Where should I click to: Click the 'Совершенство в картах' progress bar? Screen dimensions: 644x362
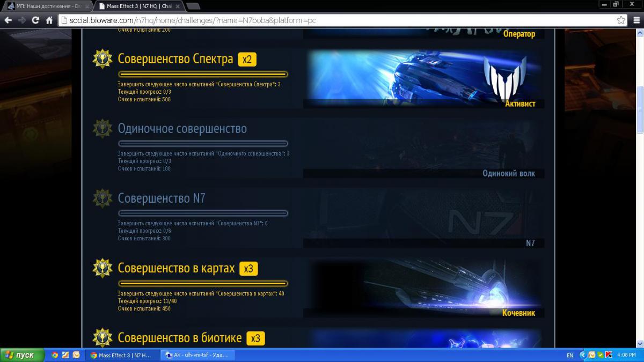tap(203, 283)
